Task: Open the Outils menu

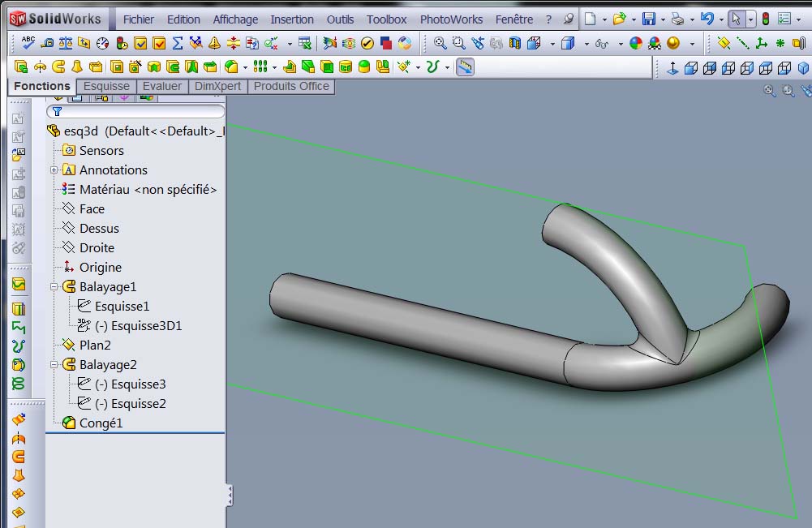Action: tap(340, 19)
